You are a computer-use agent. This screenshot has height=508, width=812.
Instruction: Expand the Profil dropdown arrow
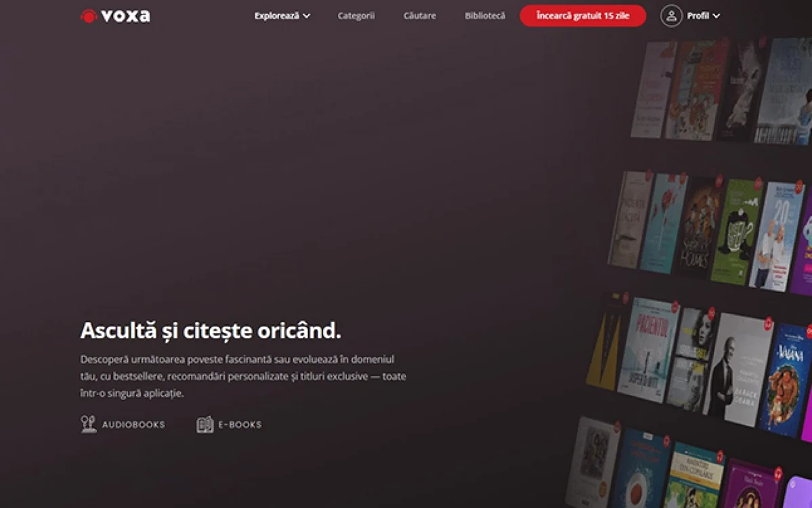pos(717,16)
